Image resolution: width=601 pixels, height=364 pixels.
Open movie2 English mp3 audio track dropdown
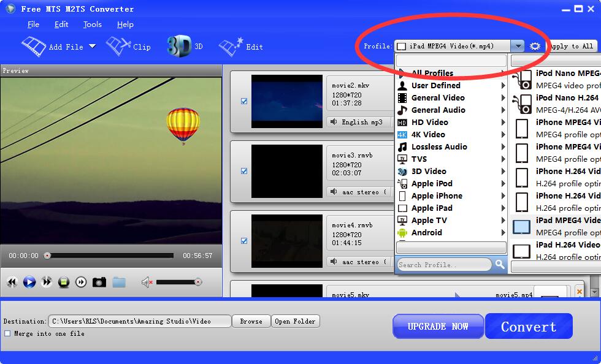pos(360,122)
